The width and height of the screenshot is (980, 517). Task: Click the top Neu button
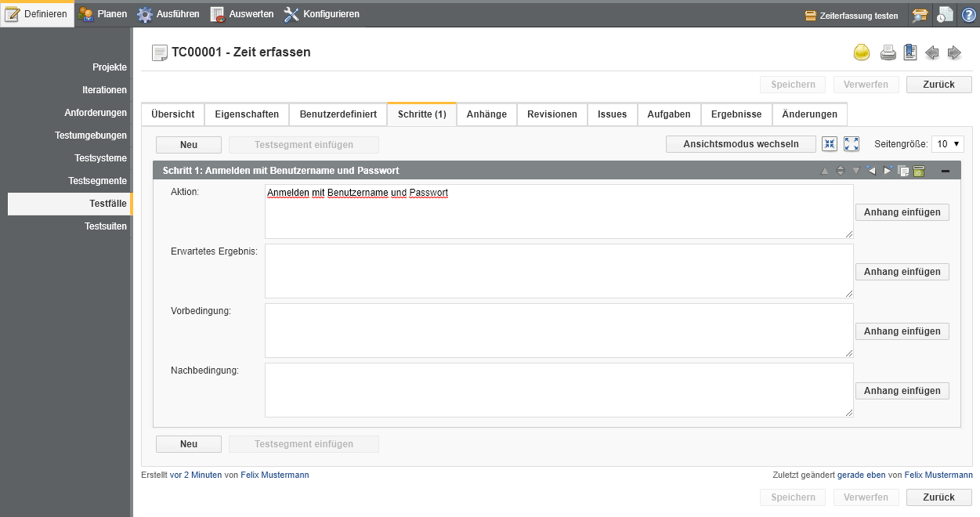[189, 145]
